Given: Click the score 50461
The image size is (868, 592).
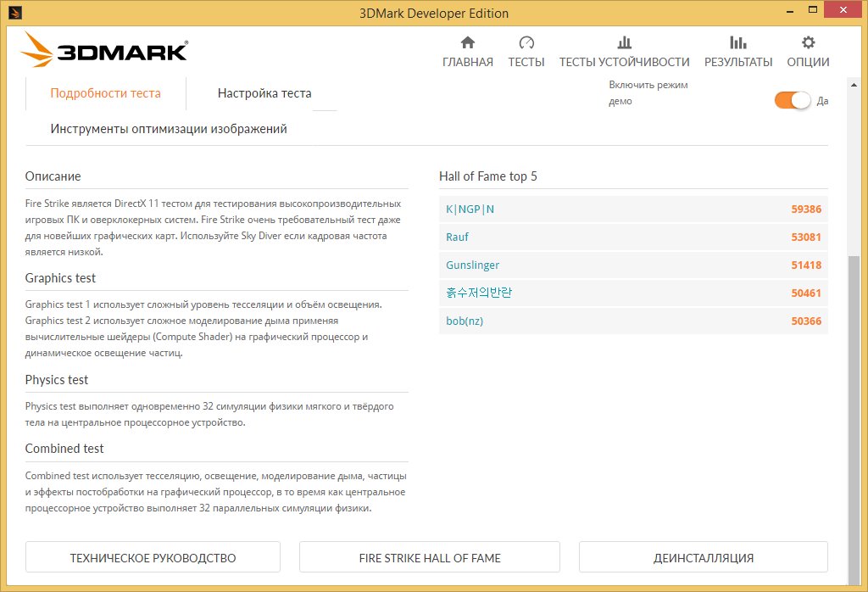Looking at the screenshot, I should [x=806, y=293].
